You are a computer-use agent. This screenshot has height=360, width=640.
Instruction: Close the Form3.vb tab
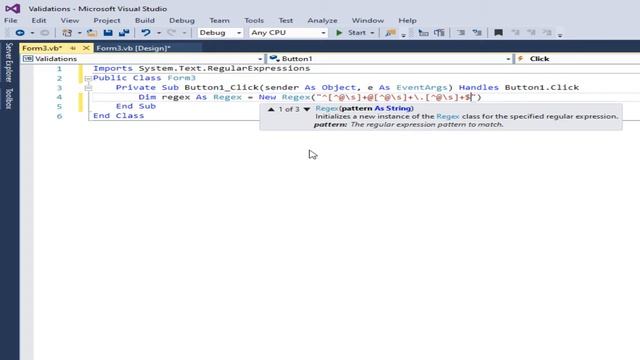click(x=86, y=48)
